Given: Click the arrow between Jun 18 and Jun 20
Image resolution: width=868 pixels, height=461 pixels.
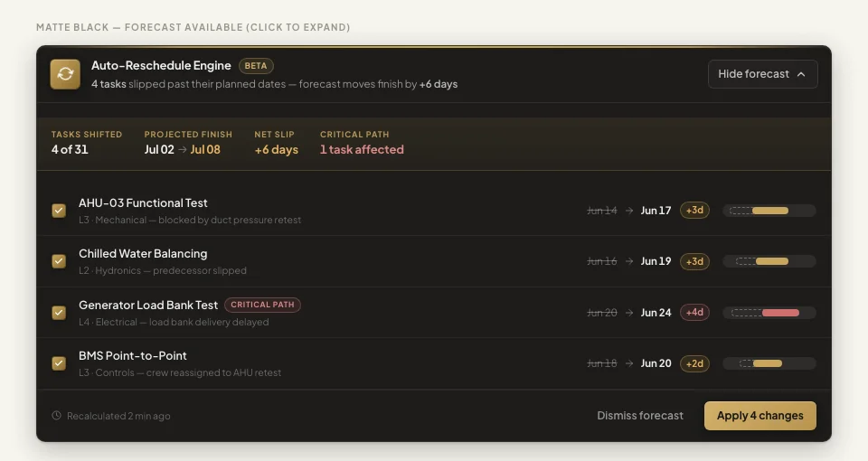Looking at the screenshot, I should point(629,363).
